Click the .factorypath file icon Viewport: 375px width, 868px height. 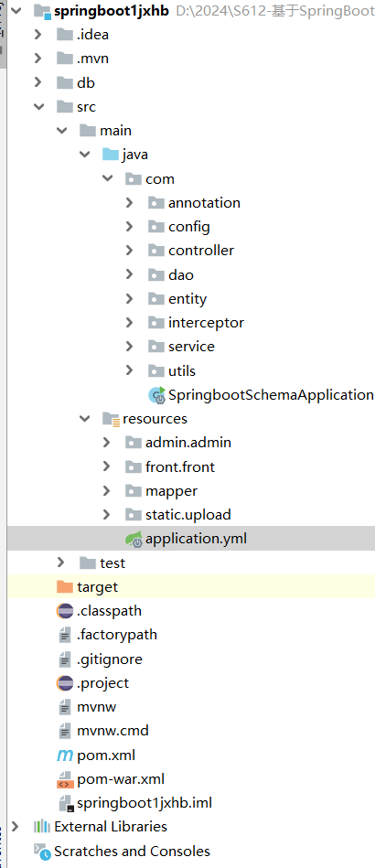tap(65, 635)
